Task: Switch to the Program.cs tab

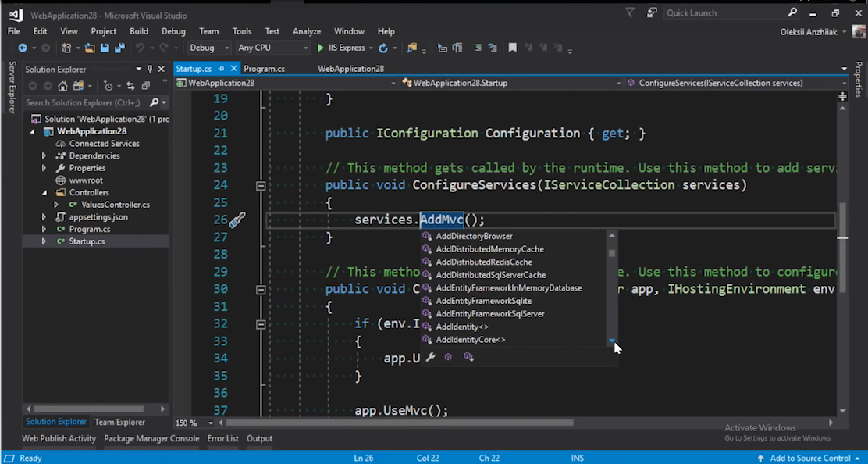Action: (264, 69)
